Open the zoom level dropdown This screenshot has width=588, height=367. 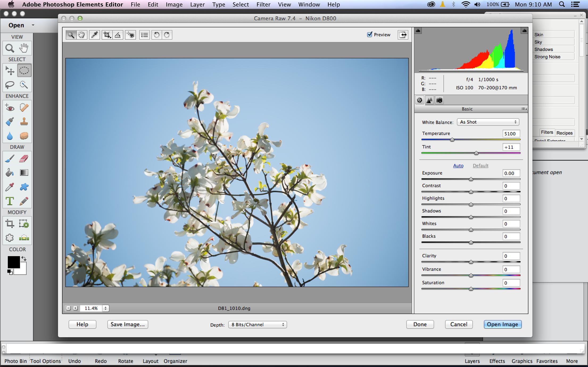(x=105, y=308)
